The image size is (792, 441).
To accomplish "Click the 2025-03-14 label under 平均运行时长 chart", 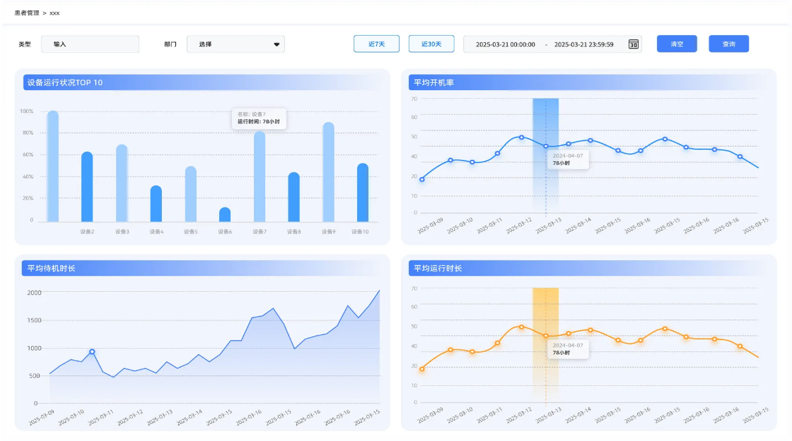I will [578, 415].
